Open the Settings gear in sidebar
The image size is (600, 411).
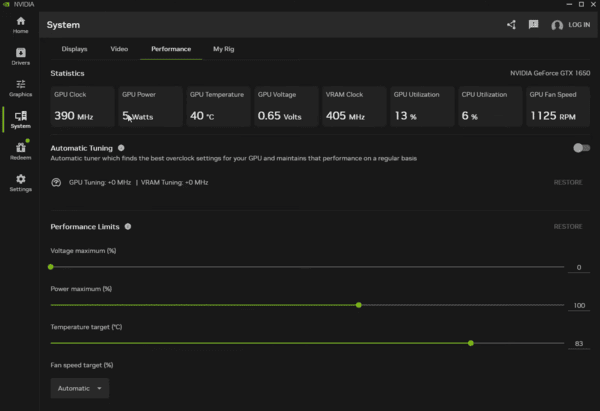[x=20, y=182]
